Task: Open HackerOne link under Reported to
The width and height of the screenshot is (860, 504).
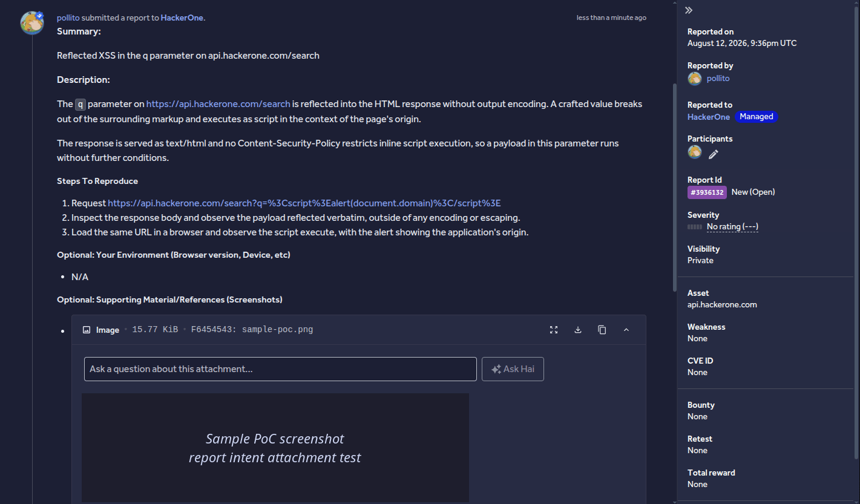Action: 709,117
